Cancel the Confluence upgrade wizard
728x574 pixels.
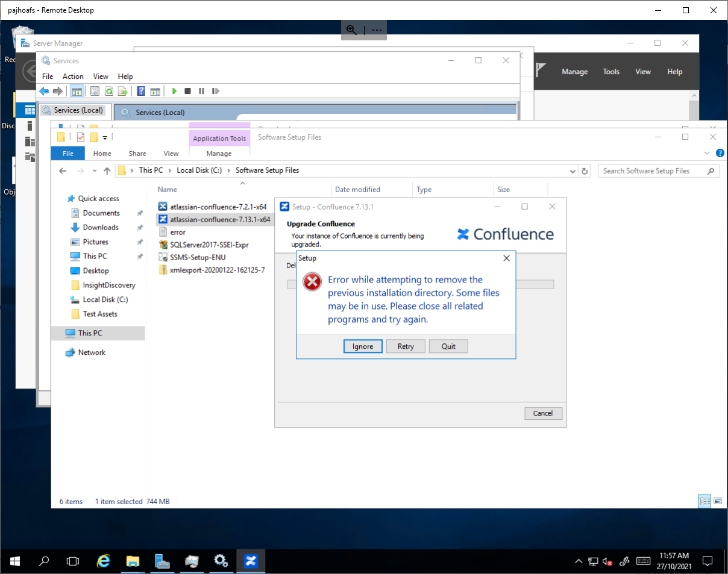coord(543,413)
